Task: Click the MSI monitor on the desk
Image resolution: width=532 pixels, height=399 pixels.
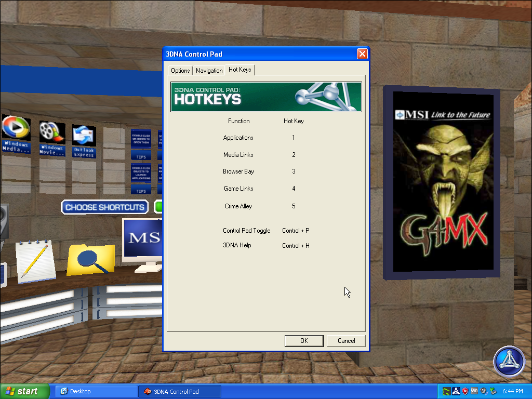Action: (x=142, y=245)
